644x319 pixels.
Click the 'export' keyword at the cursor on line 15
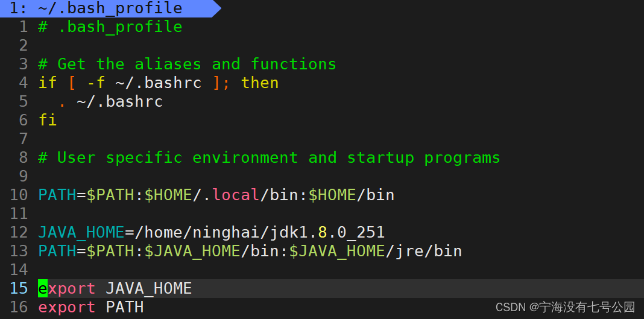click(x=67, y=289)
